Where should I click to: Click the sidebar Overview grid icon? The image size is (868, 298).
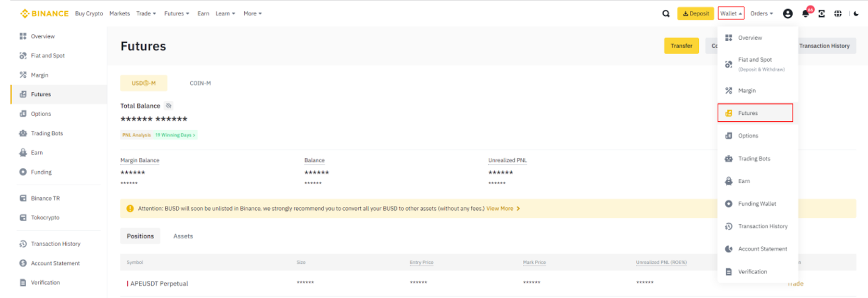[23, 36]
